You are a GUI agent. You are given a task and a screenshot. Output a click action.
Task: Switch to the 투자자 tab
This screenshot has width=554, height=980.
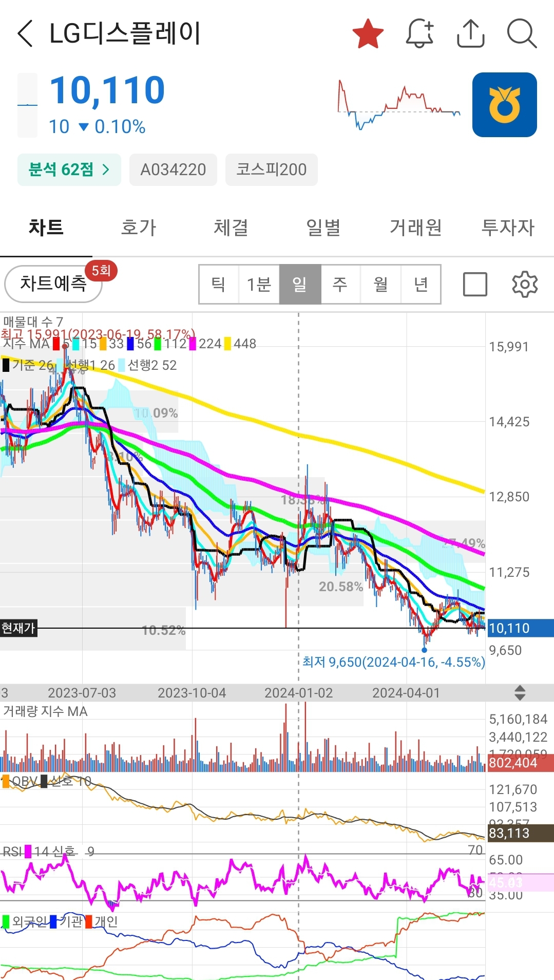click(508, 227)
